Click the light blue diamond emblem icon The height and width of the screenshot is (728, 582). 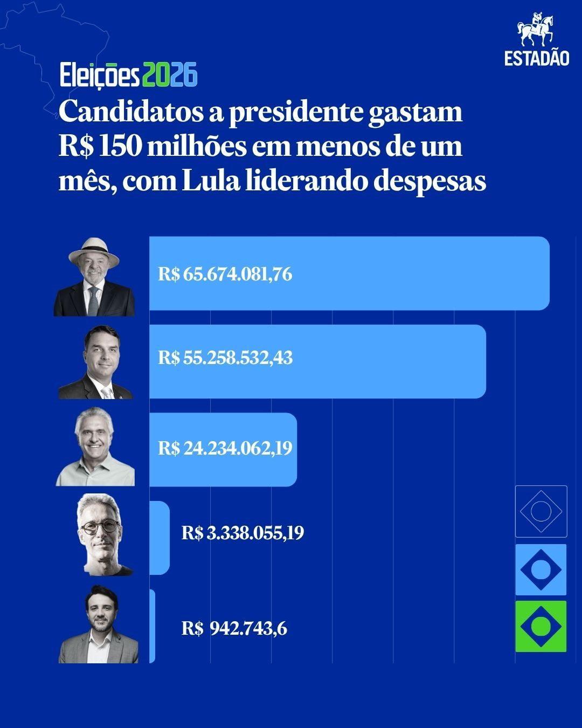click(x=541, y=569)
